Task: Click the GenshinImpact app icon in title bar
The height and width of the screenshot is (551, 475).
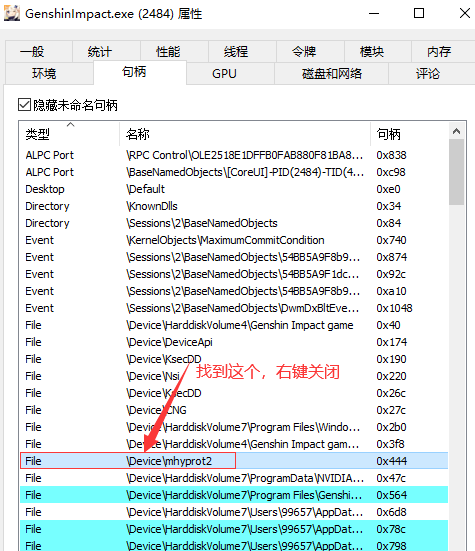Action: click(12, 13)
